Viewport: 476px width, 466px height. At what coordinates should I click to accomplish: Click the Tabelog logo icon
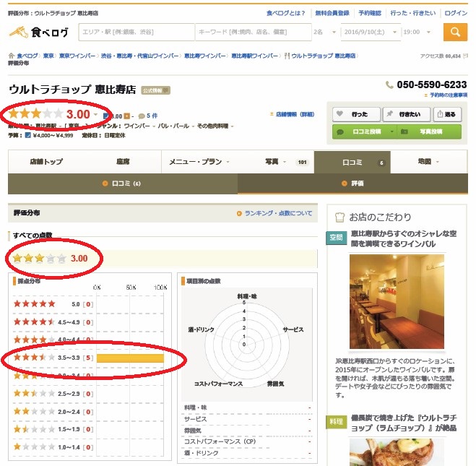tap(19, 32)
